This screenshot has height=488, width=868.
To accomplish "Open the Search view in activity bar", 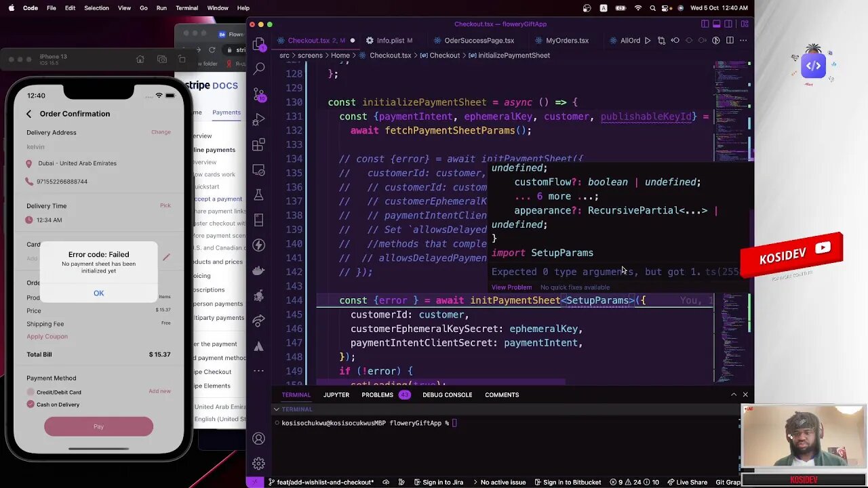I will click(258, 68).
